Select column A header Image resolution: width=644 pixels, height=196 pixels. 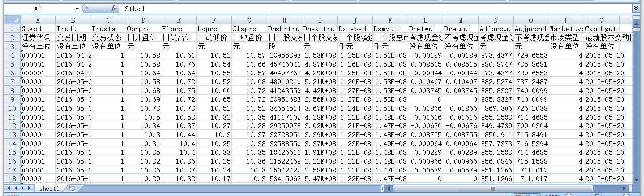38,20
